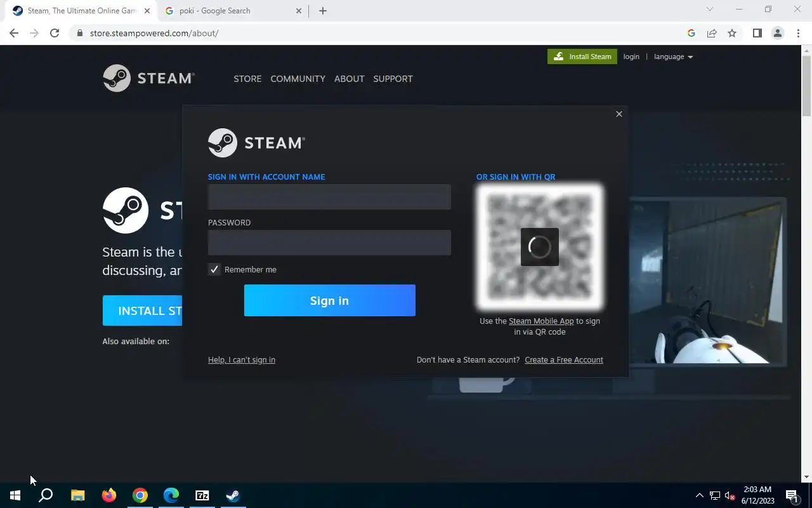Open the Steam Mobile App link
This screenshot has height=508, width=812.
tap(541, 321)
